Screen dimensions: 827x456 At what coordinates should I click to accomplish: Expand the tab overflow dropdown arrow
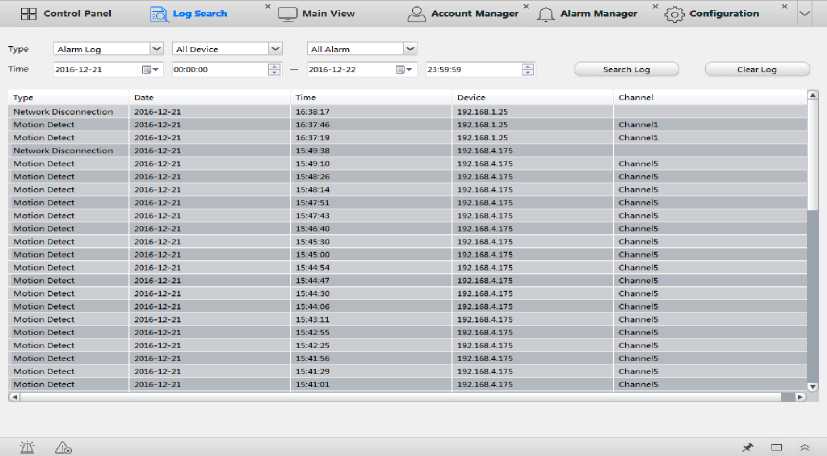pyautogui.click(x=805, y=14)
